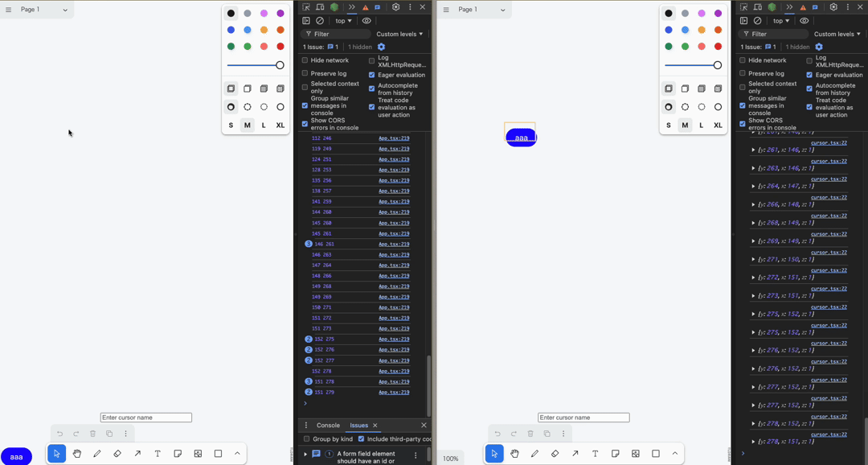Expand more tools chevron in left toolbar
This screenshot has width=868, height=465.
point(237,454)
